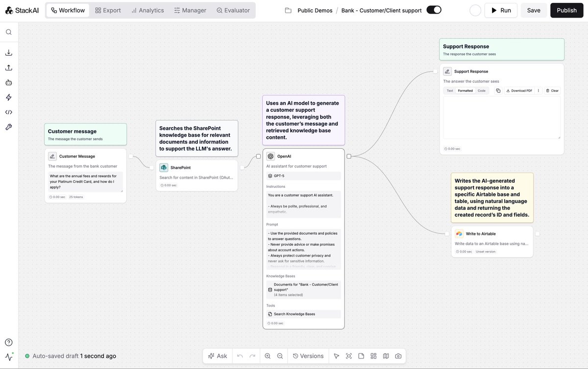Click the OpenAI Prompt text box
The image size is (588, 369).
click(x=303, y=249)
